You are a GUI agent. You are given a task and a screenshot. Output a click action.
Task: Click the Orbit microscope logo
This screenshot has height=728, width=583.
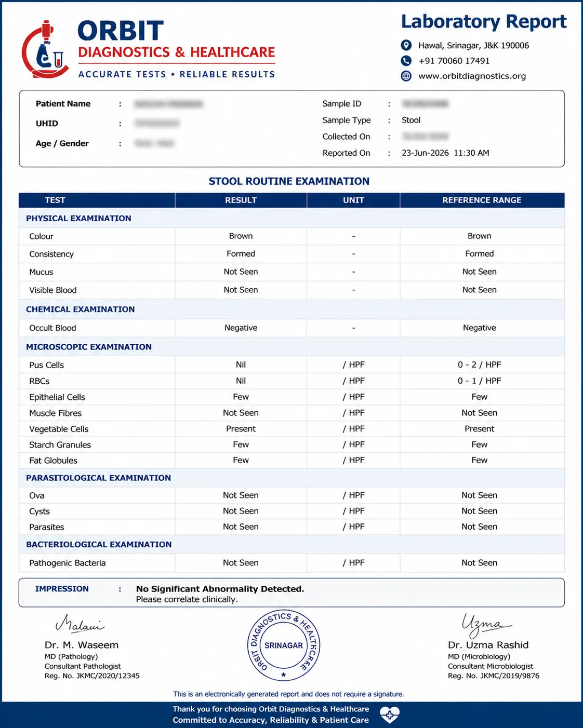coord(45,49)
